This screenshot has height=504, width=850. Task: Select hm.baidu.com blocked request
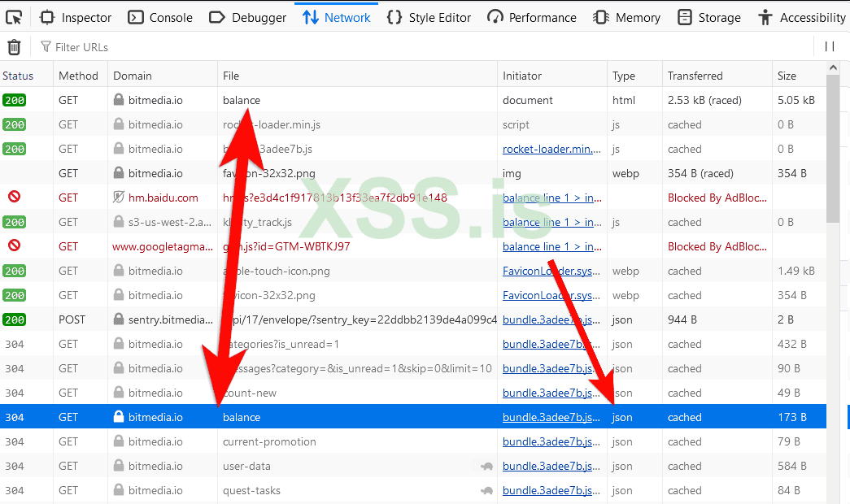click(413, 198)
